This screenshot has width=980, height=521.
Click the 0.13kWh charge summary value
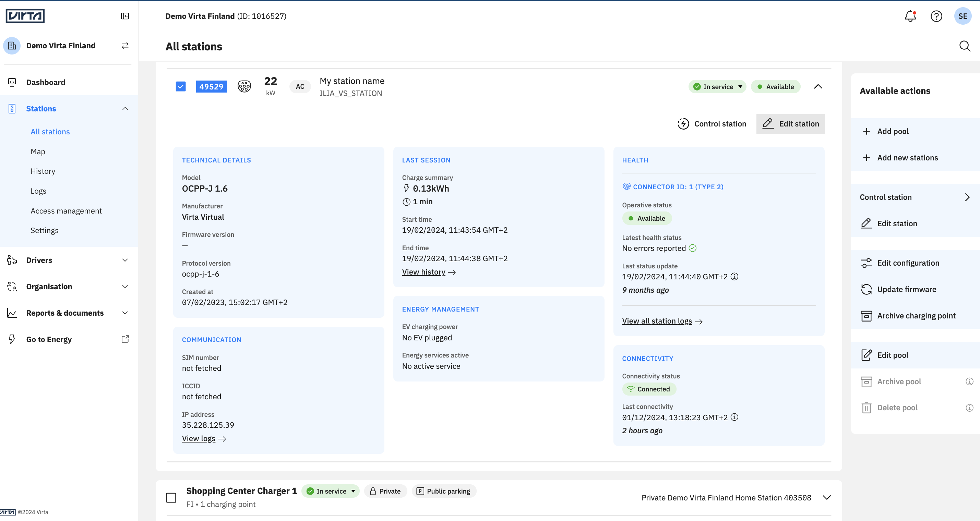[431, 189]
